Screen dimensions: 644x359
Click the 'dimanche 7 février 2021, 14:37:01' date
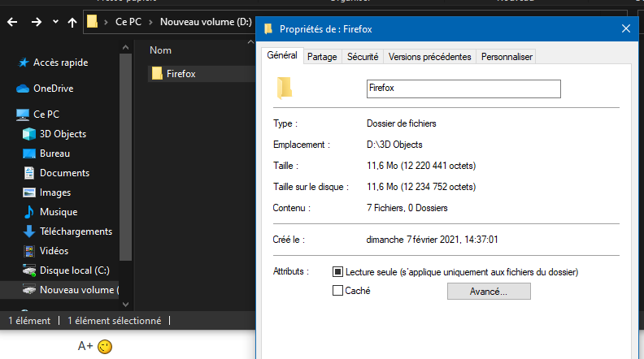(432, 240)
